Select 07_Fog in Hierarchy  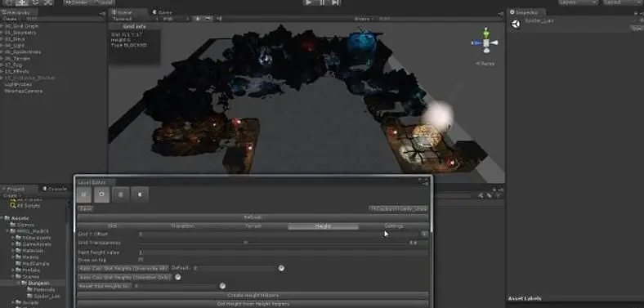pos(14,65)
